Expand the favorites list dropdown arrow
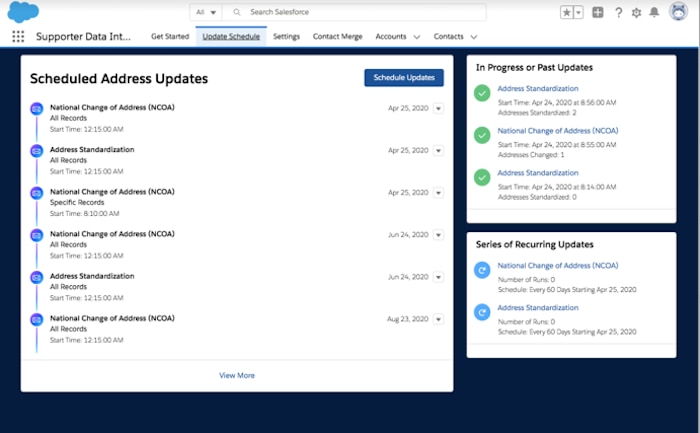 coord(578,13)
